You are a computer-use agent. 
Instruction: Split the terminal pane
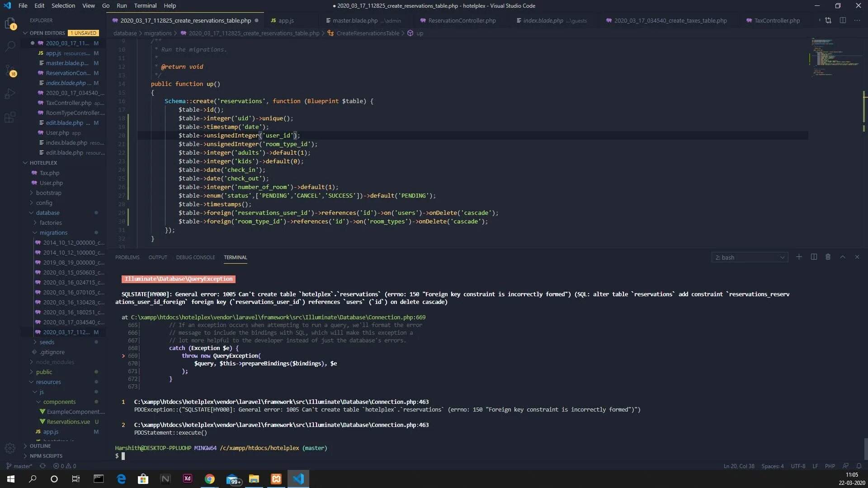(814, 257)
